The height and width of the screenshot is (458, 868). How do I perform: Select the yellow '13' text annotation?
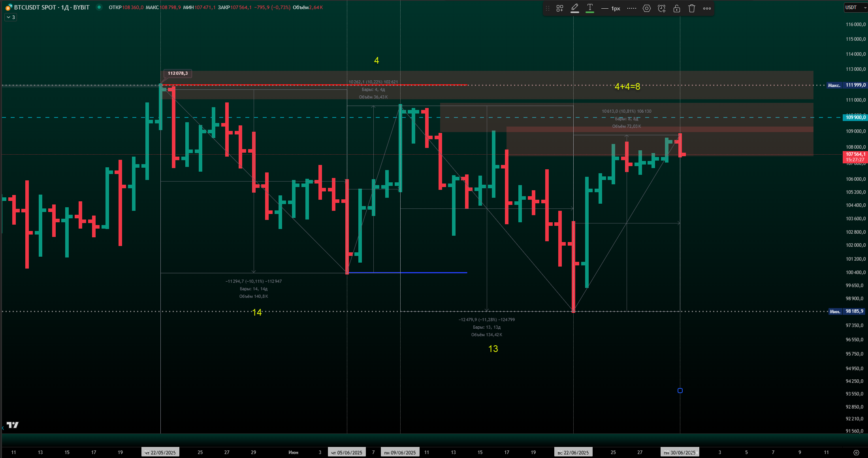pos(493,349)
